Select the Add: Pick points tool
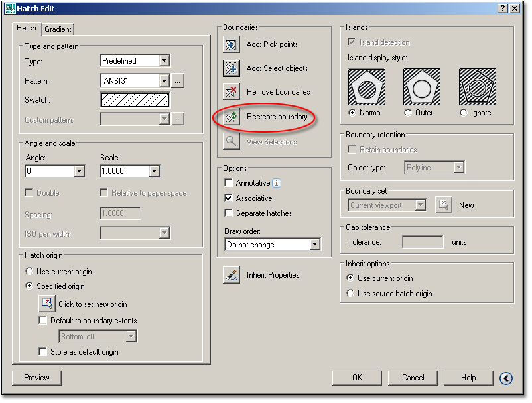This screenshot has height=403, width=532. (233, 45)
